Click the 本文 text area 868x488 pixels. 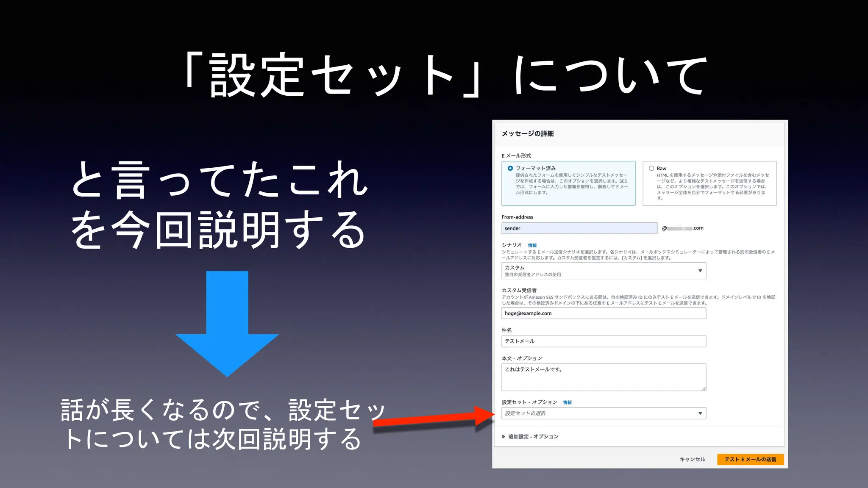pyautogui.click(x=604, y=377)
